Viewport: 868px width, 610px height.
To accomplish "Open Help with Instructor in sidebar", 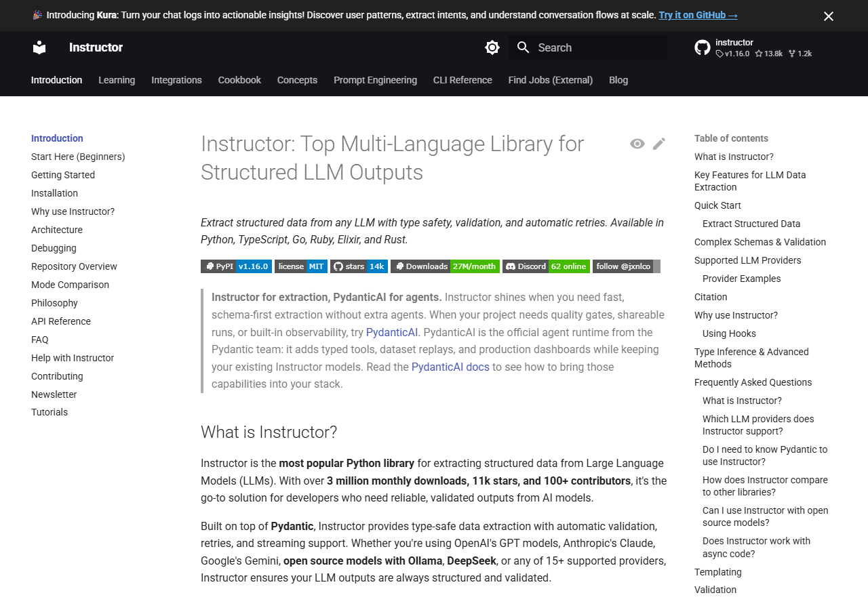I will point(73,358).
